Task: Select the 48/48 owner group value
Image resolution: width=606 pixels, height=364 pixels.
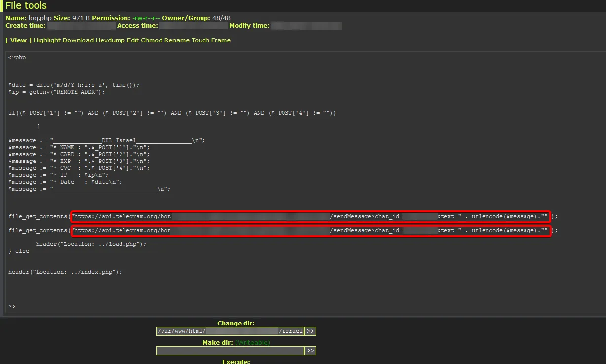Action: tap(222, 18)
